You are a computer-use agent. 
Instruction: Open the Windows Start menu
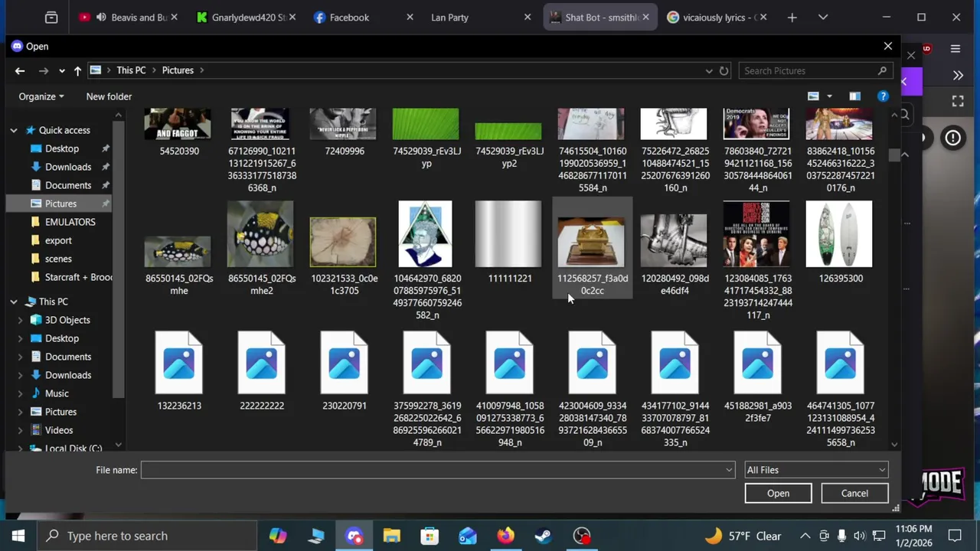18,536
